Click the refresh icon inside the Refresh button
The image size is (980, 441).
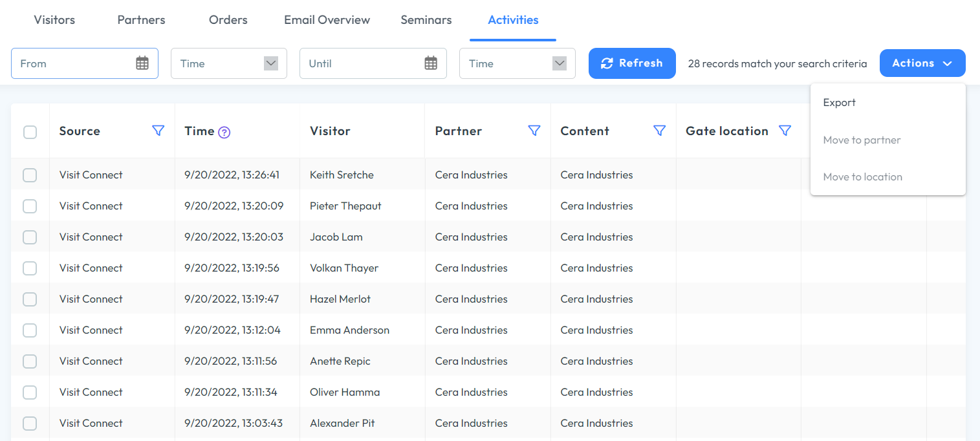[606, 63]
